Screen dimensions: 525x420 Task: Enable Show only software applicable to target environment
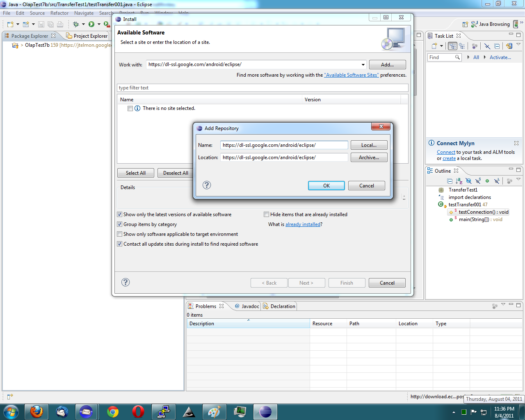[x=119, y=234]
